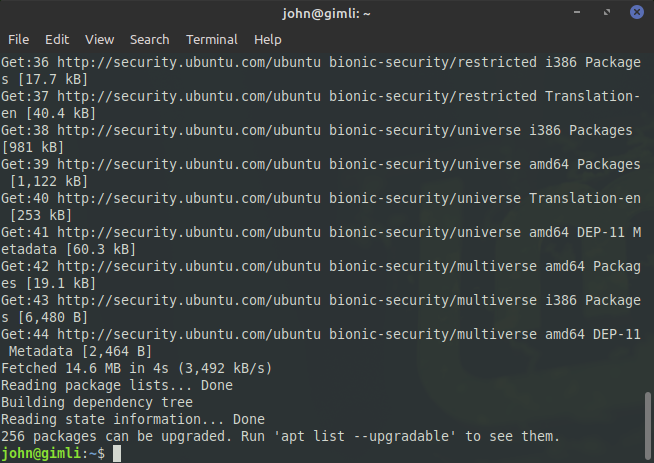654x463 pixels.
Task: Open the Edit menu
Action: 57,40
